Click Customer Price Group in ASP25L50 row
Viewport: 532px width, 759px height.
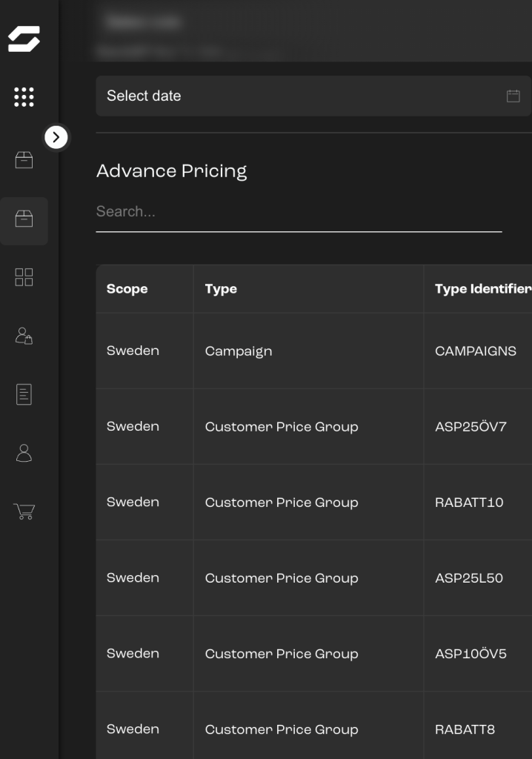(x=282, y=578)
